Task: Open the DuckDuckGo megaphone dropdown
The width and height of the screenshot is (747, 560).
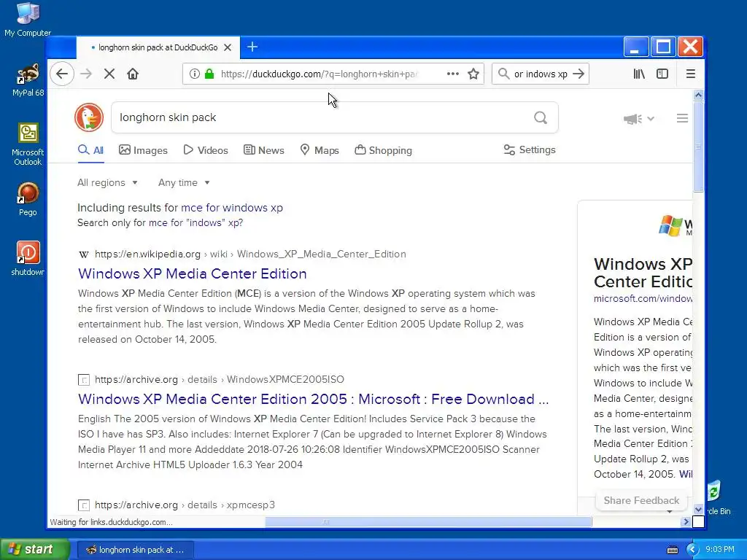Action: point(638,119)
